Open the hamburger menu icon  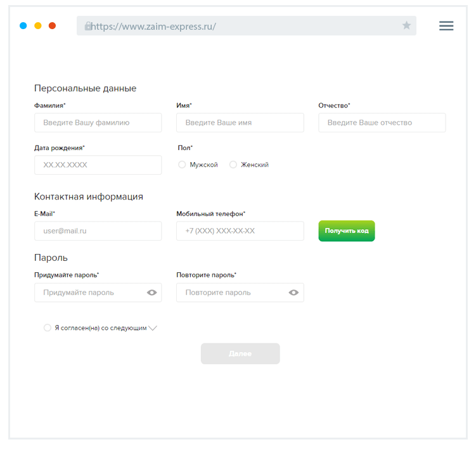(x=446, y=26)
